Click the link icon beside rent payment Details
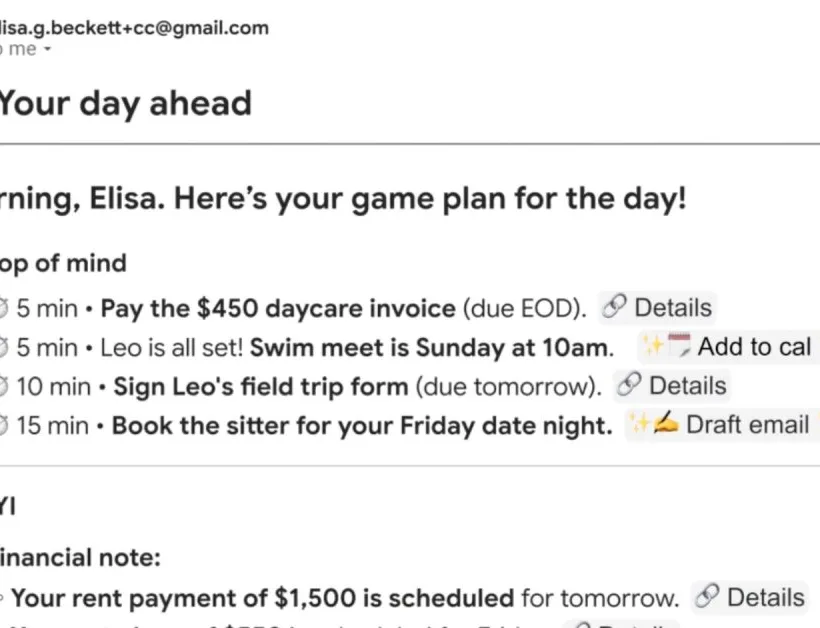This screenshot has width=820, height=628. pos(707,598)
